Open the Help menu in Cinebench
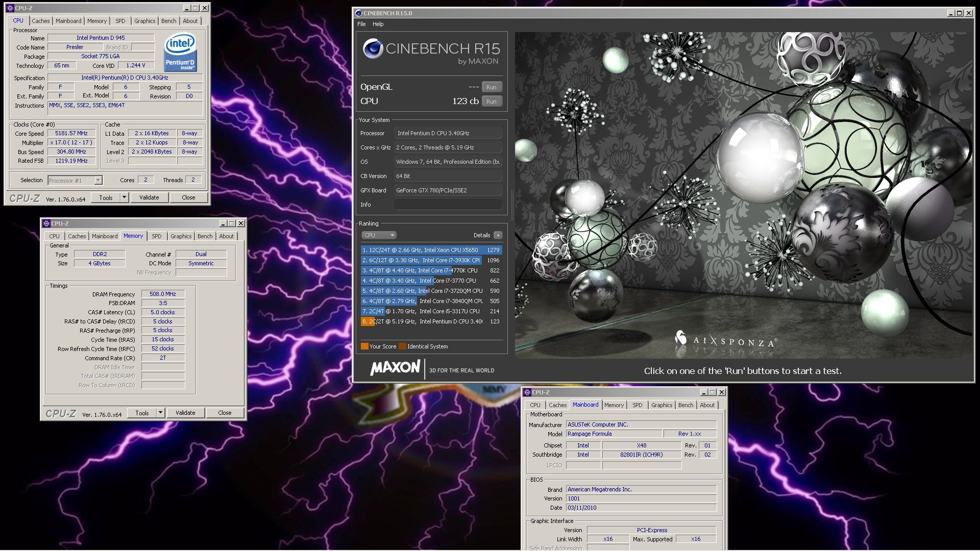 click(378, 24)
